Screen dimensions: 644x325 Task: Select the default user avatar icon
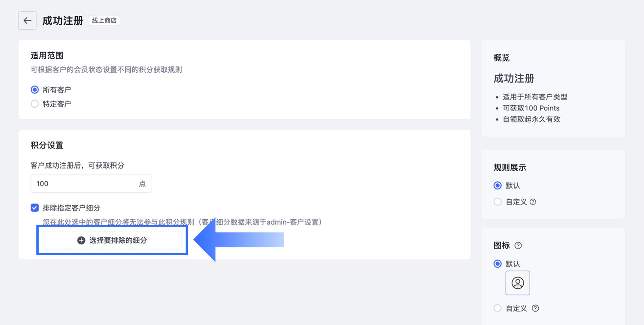(x=518, y=283)
